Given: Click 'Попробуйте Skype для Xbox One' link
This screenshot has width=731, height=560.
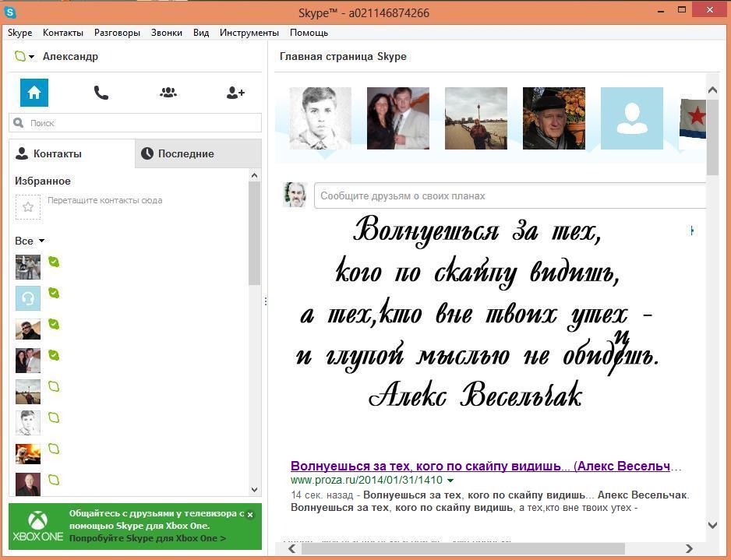Looking at the screenshot, I should coord(147,538).
